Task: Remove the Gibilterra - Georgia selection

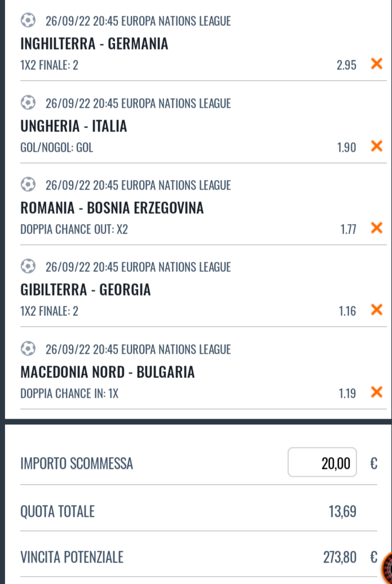Action: [x=376, y=310]
